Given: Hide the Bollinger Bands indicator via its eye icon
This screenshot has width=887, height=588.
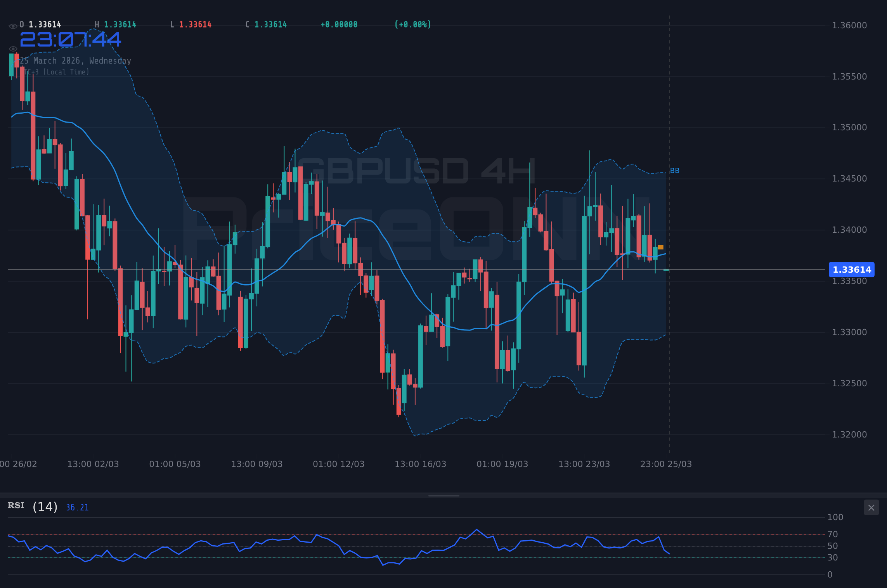Looking at the screenshot, I should pos(13,48).
